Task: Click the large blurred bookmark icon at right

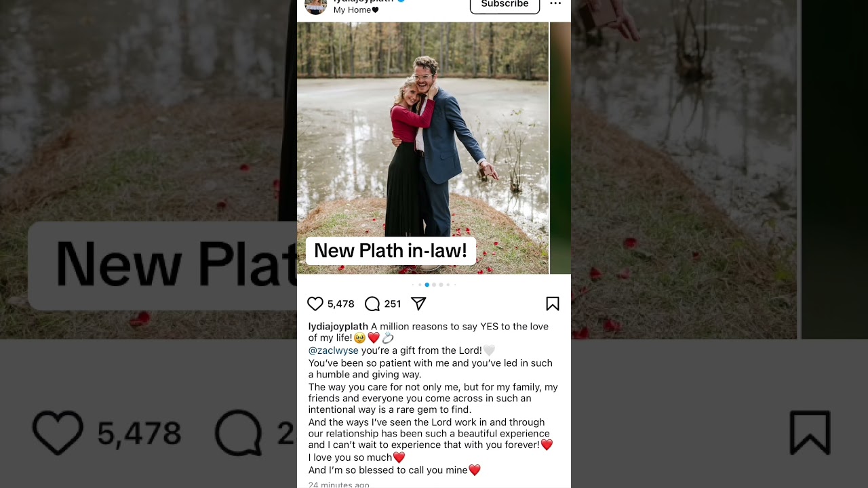Action: coord(810,432)
